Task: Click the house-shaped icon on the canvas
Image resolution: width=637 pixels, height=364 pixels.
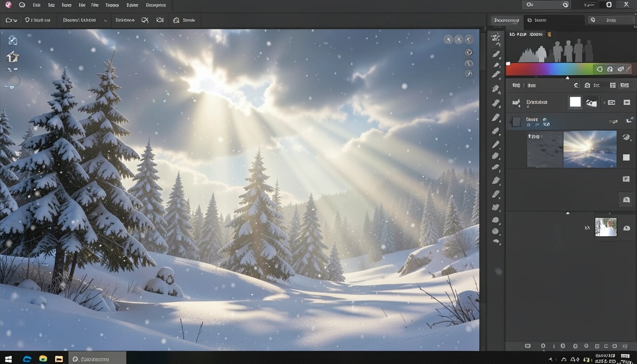Action: [12, 57]
